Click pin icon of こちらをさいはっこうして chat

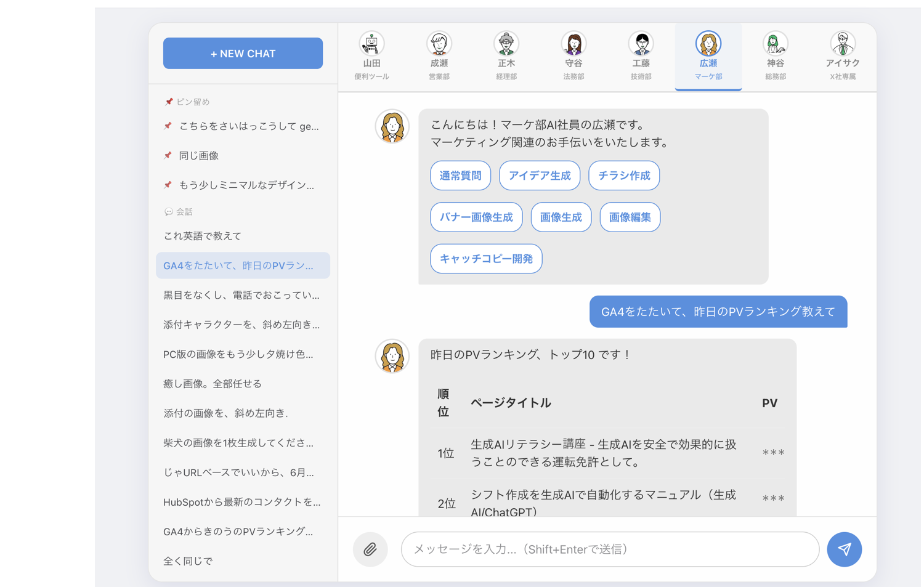(x=168, y=126)
